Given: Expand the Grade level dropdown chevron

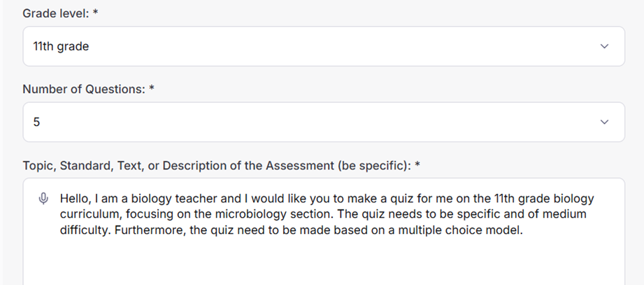Looking at the screenshot, I should point(605,46).
